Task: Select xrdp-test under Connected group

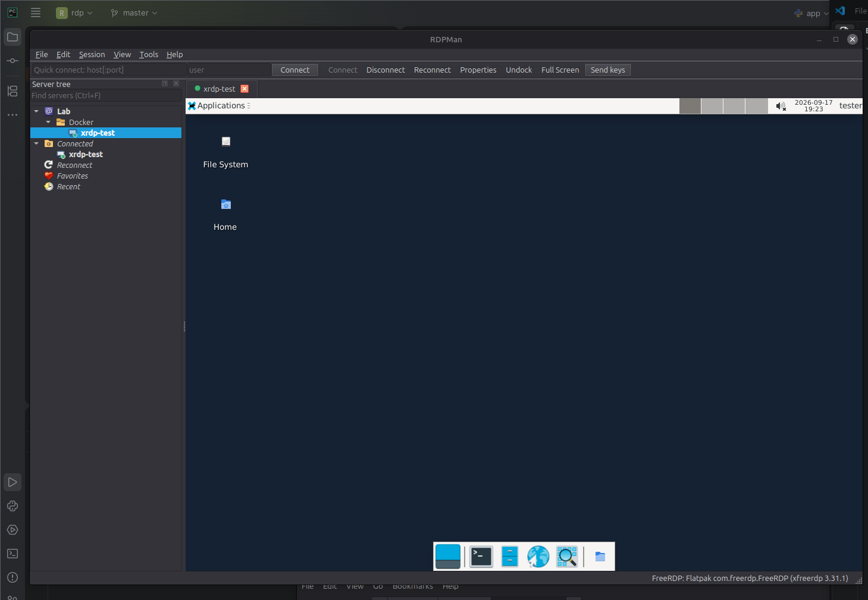Action: (x=86, y=154)
